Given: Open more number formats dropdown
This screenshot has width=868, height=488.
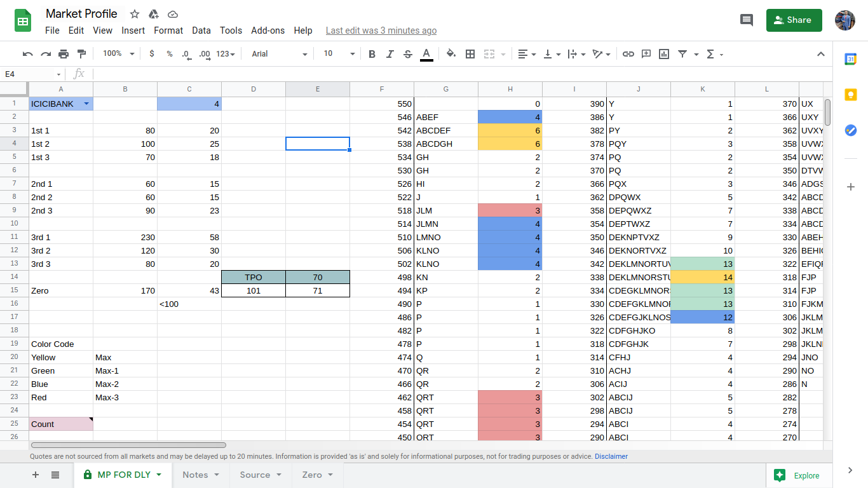Looking at the screenshot, I should coord(226,54).
